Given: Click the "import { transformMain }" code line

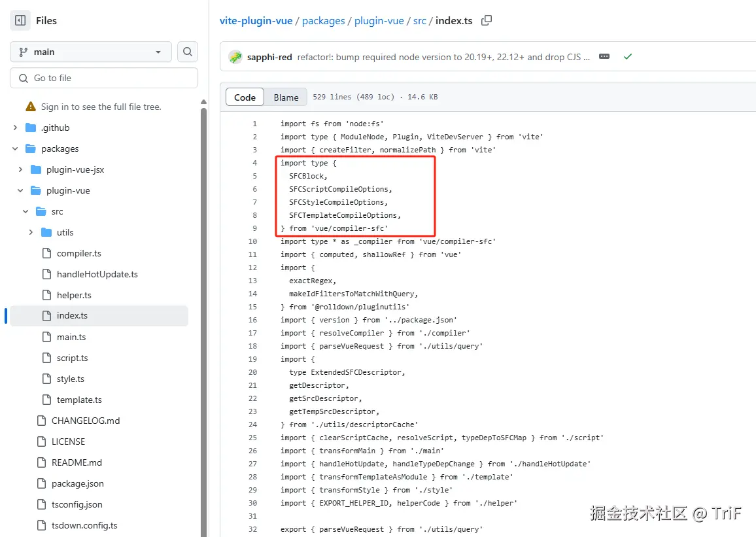Looking at the screenshot, I should click(x=362, y=451).
